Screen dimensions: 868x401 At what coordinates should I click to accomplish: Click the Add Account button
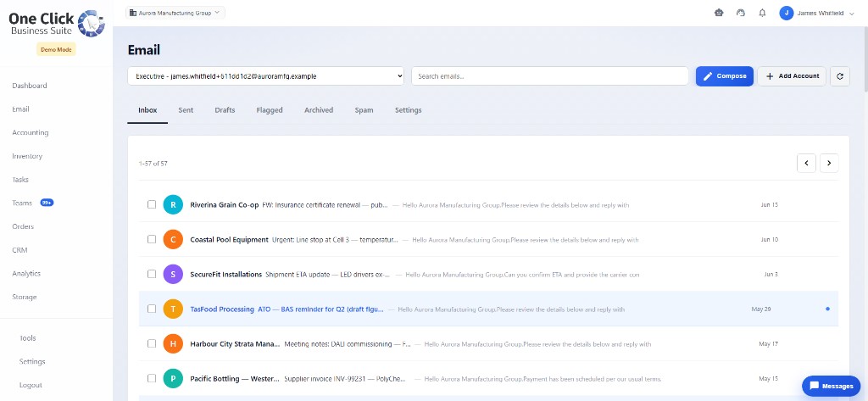pyautogui.click(x=793, y=76)
